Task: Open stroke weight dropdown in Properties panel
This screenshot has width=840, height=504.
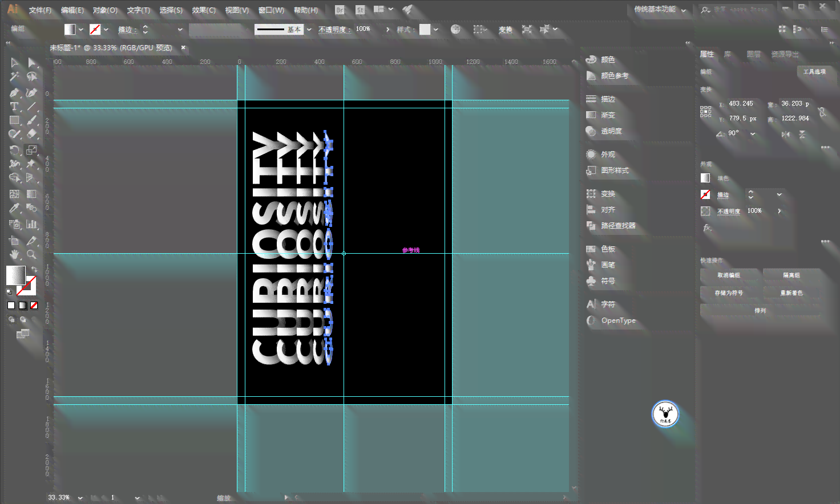Action: coord(779,194)
